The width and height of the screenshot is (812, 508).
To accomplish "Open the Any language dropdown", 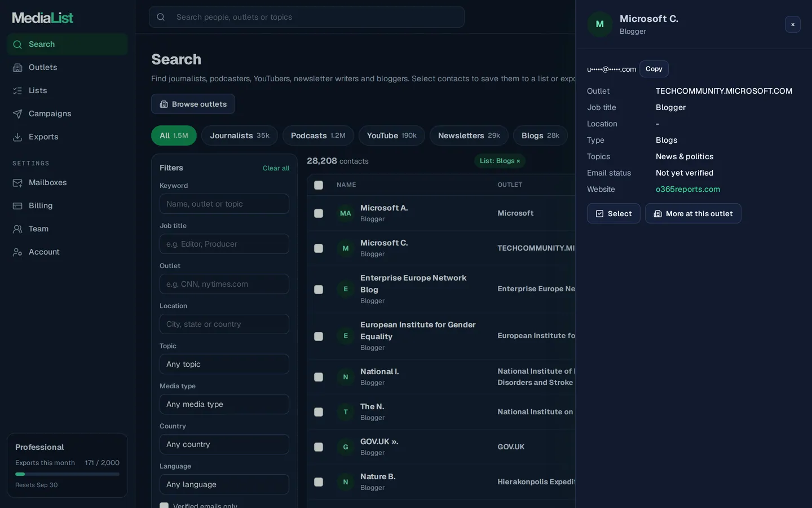I will 224,484.
